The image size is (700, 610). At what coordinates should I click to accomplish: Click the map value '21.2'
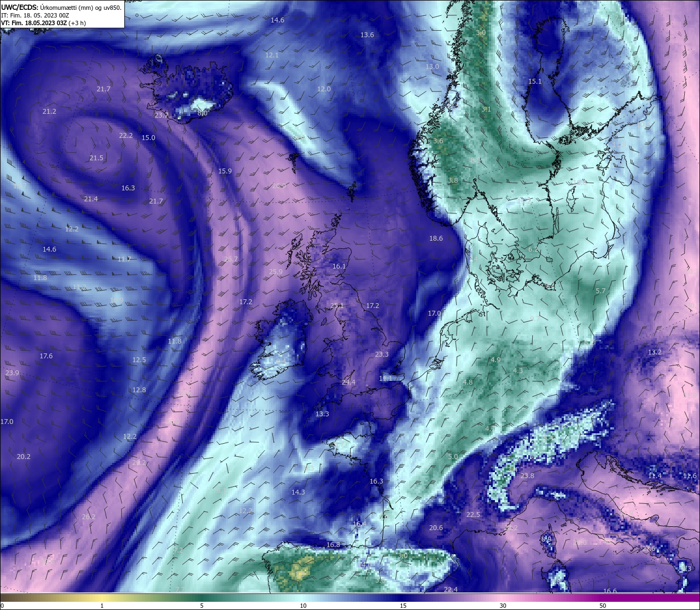pyautogui.click(x=49, y=112)
